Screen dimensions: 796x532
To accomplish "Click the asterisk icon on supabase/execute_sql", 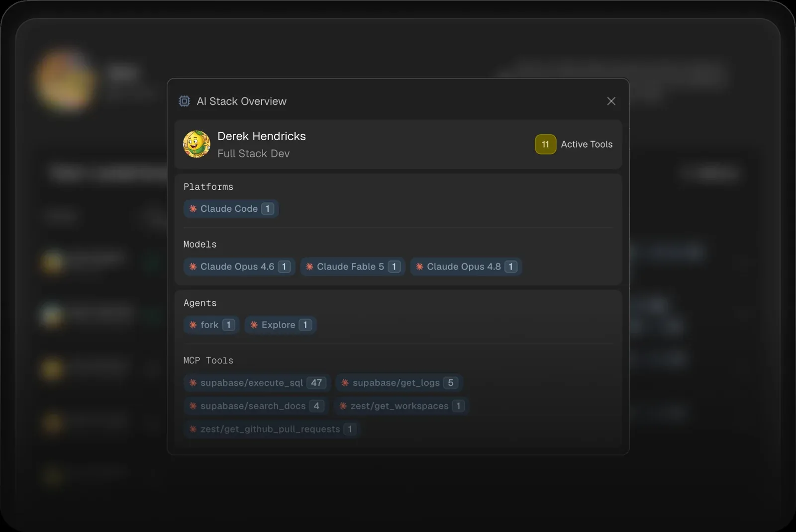I will tap(193, 383).
